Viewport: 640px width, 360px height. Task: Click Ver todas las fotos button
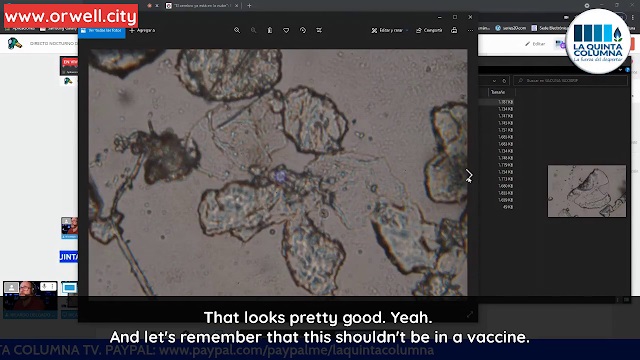coord(102,30)
